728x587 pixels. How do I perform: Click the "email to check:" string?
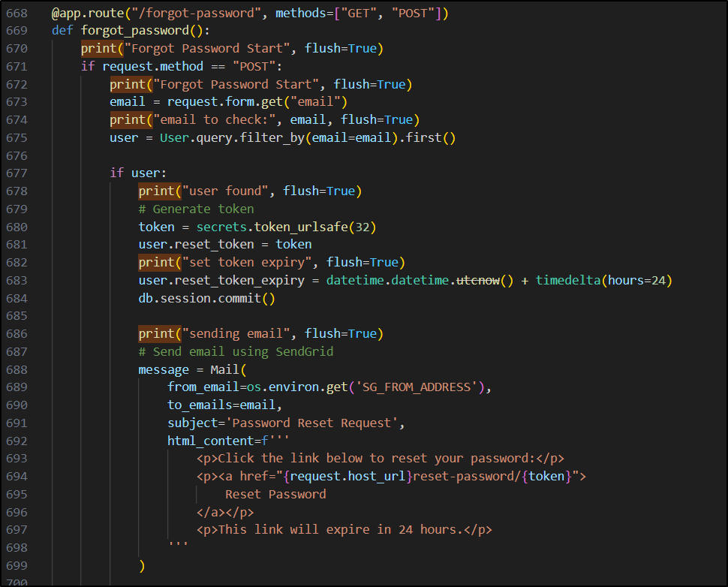tap(214, 120)
